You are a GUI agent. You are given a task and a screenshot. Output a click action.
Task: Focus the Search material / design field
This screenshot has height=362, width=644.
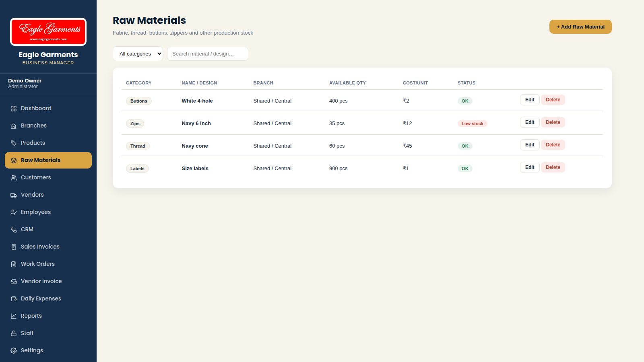(x=208, y=54)
